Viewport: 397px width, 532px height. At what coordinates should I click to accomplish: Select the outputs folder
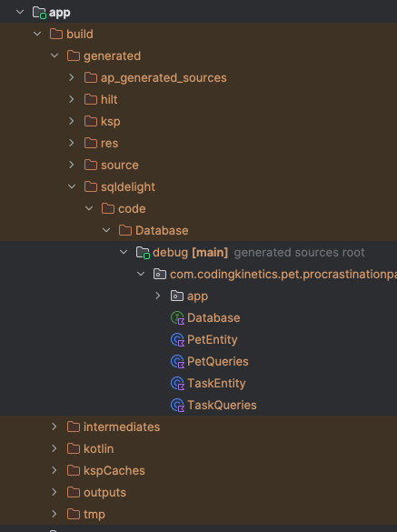click(104, 492)
